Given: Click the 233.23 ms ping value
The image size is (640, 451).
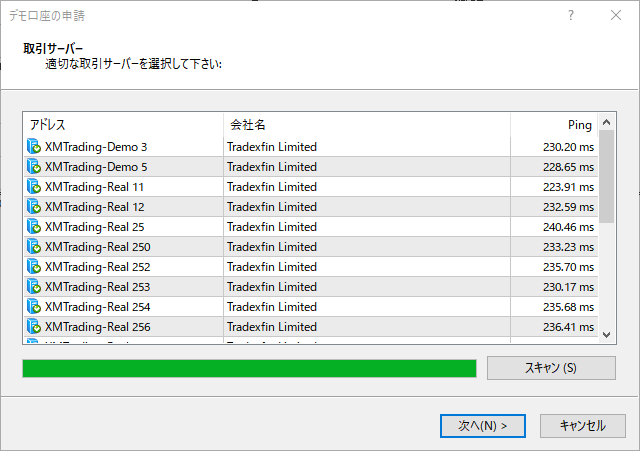Looking at the screenshot, I should (568, 247).
